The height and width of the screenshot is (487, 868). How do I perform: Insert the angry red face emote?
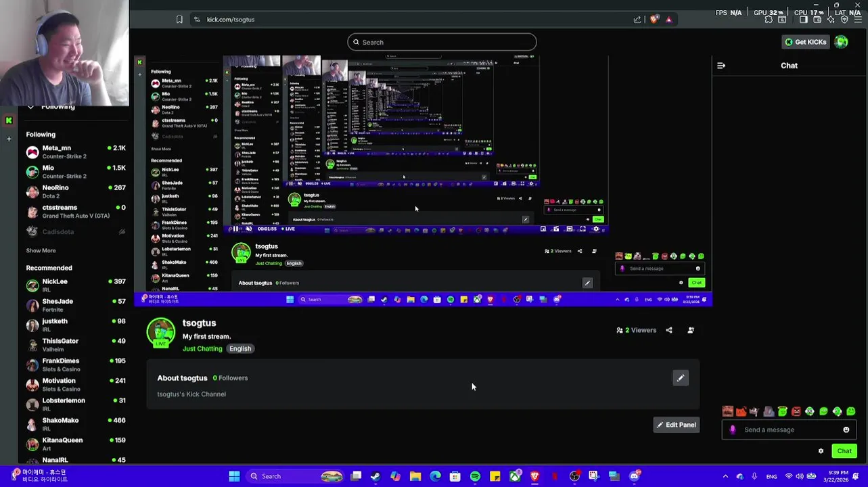[796, 411]
